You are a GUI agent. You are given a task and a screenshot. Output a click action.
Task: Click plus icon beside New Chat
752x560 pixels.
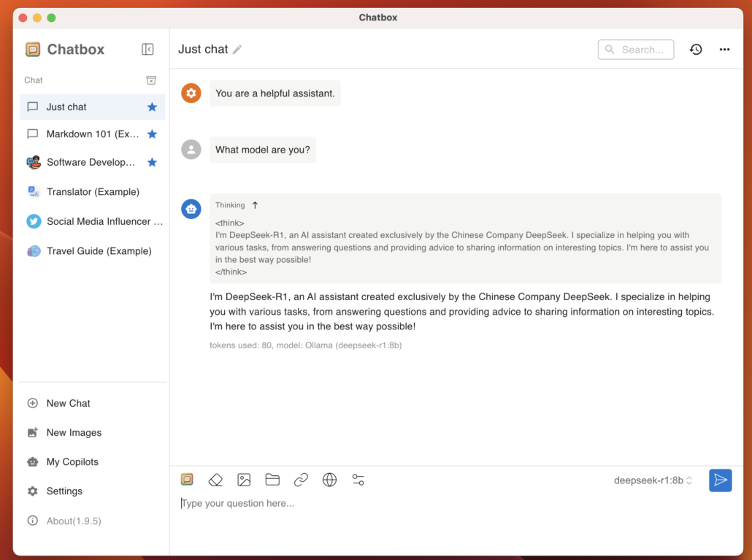point(33,403)
